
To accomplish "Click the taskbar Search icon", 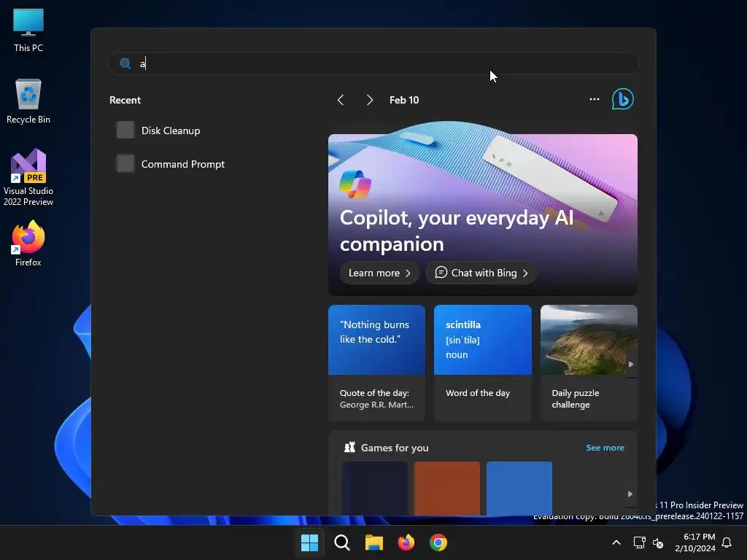I will 341,542.
